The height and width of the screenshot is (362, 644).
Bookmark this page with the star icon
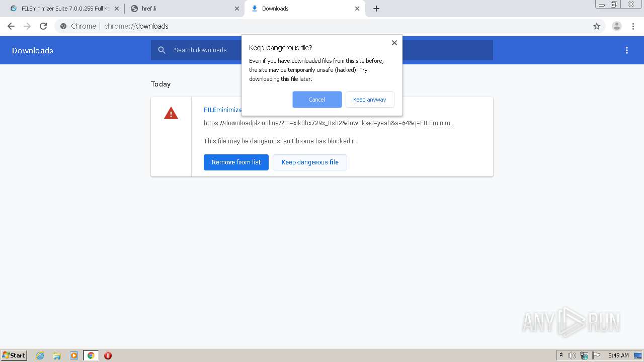click(597, 26)
